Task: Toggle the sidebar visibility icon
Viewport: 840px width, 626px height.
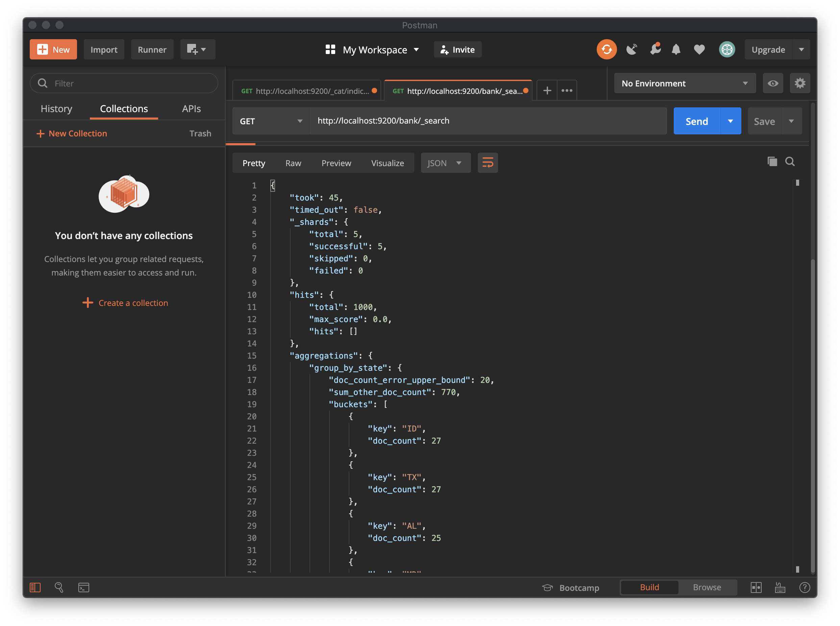Action: point(35,588)
